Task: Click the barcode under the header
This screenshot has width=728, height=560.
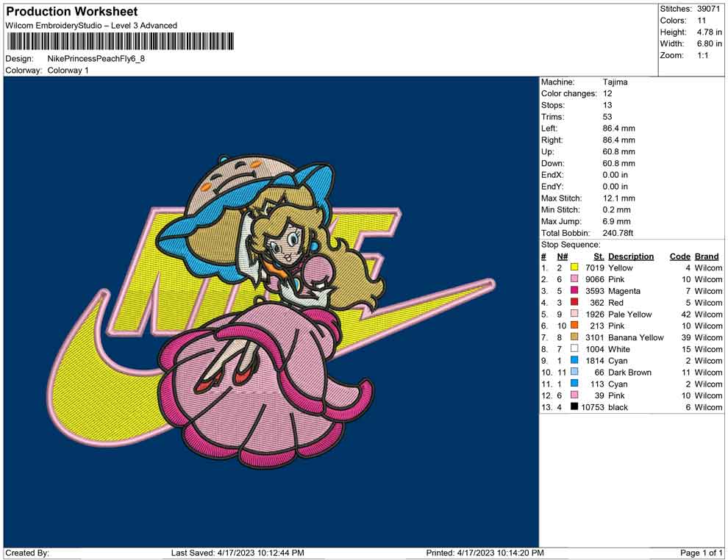Action: tap(121, 41)
